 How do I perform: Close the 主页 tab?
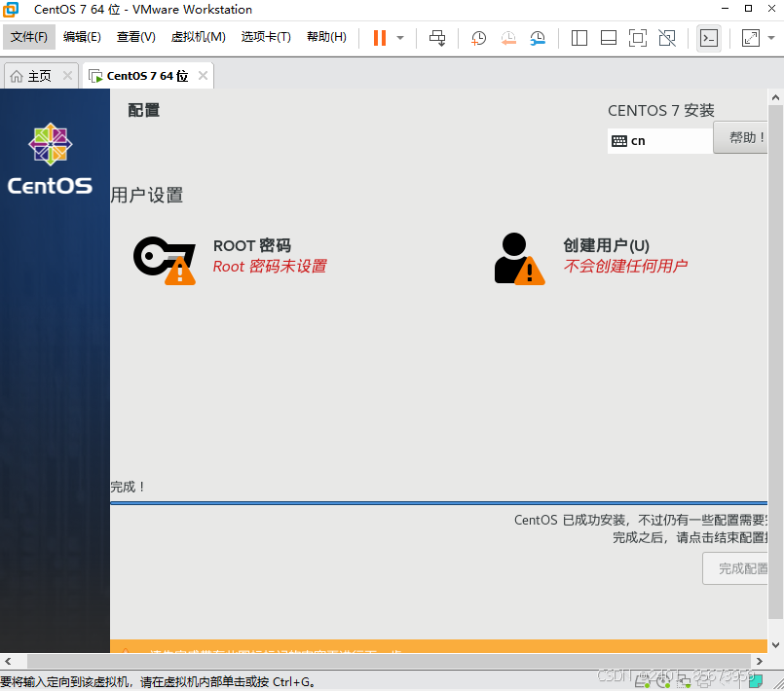click(x=67, y=76)
